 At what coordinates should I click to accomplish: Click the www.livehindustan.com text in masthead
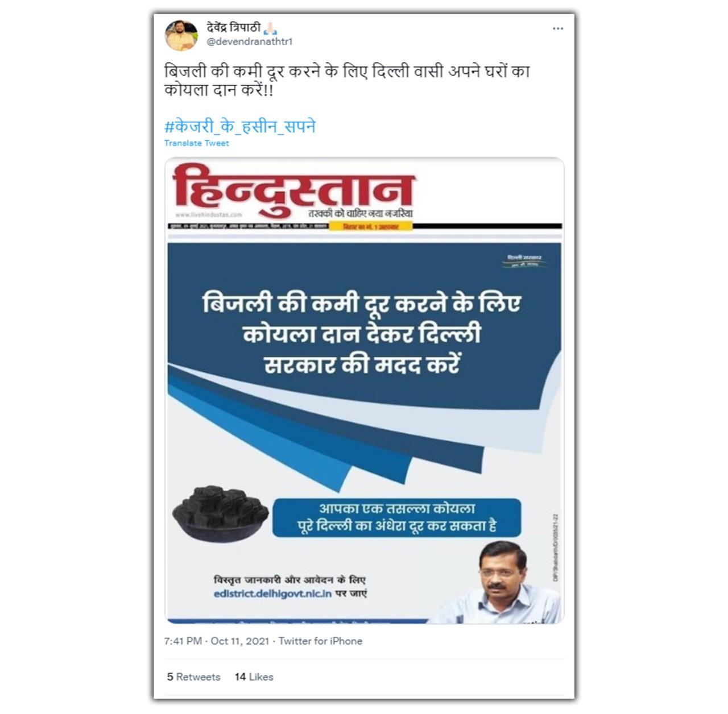click(209, 215)
